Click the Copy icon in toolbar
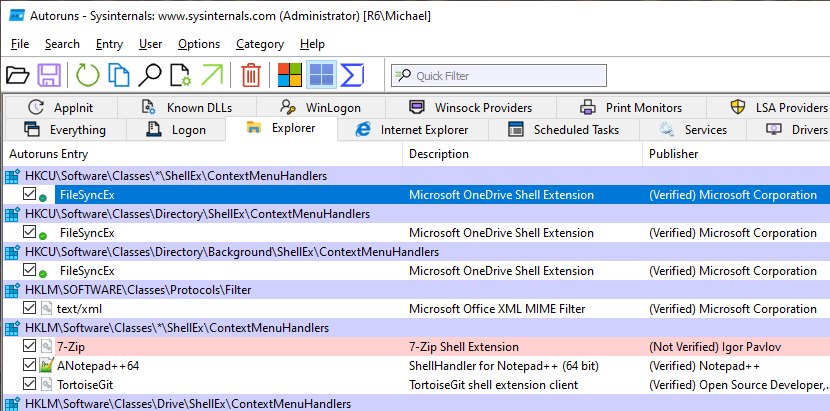Screen dimensions: 830x411 [x=119, y=75]
